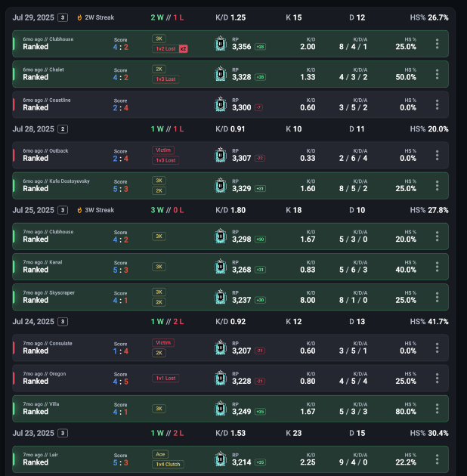Click the Ace badge in the Lair match

(159, 454)
